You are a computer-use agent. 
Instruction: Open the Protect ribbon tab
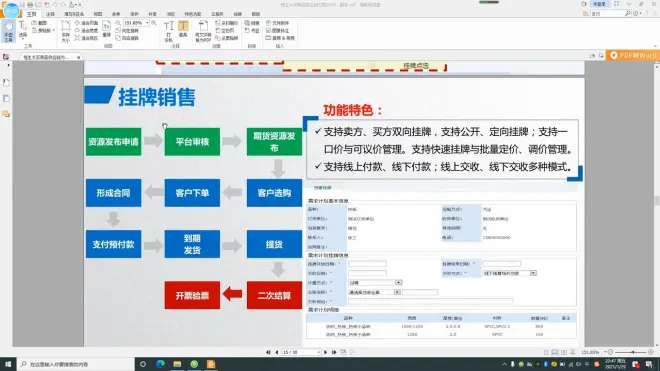tap(134, 14)
